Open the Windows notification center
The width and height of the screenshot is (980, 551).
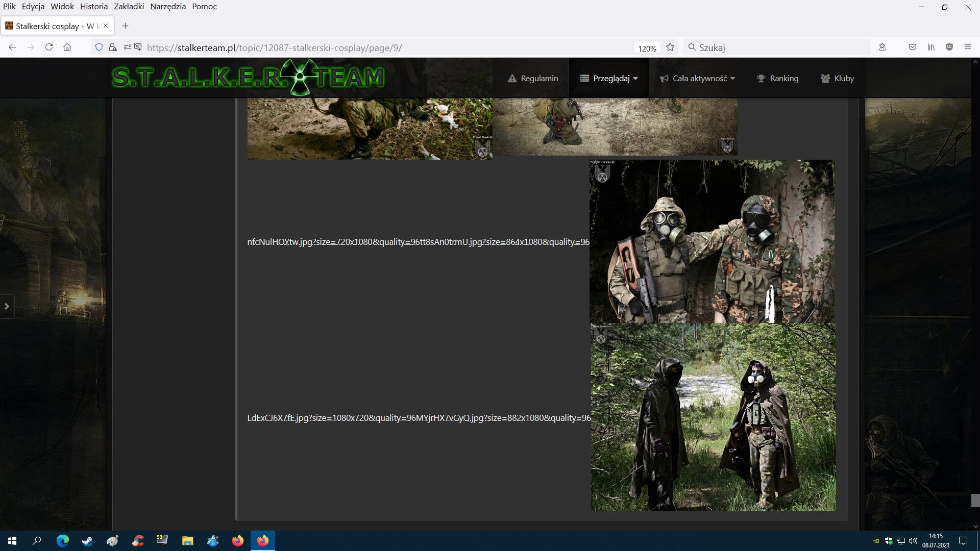click(x=963, y=541)
